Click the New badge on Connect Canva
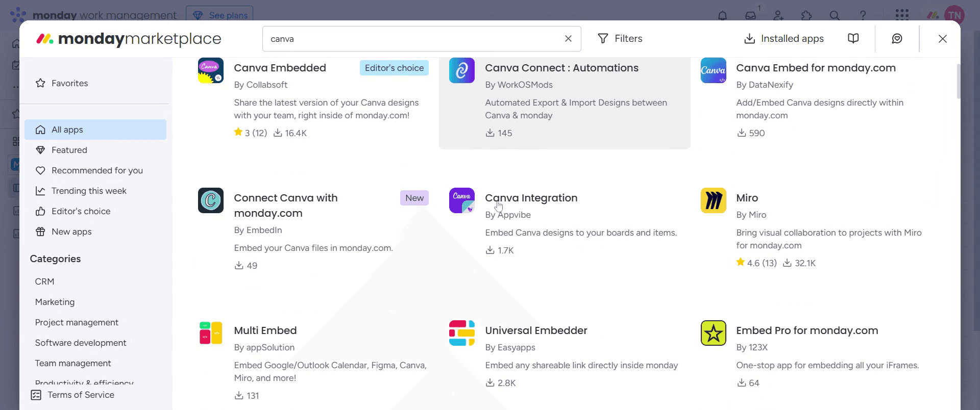980x410 pixels. [x=414, y=198]
